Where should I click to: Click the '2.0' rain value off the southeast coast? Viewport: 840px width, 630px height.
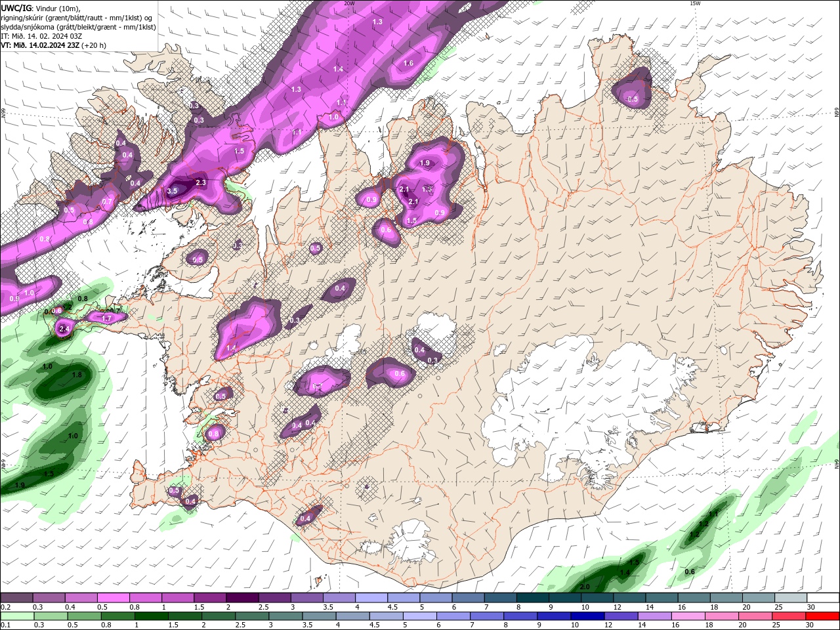pos(585,587)
